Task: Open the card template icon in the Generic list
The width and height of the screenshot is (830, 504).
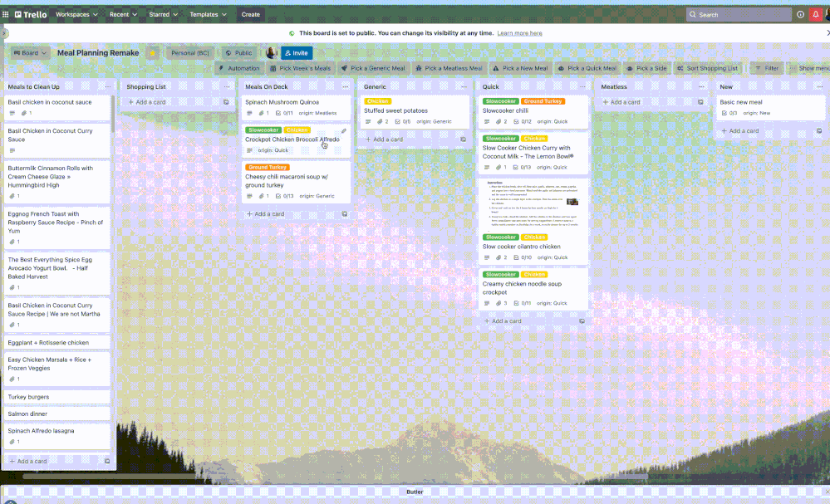Action: click(464, 139)
